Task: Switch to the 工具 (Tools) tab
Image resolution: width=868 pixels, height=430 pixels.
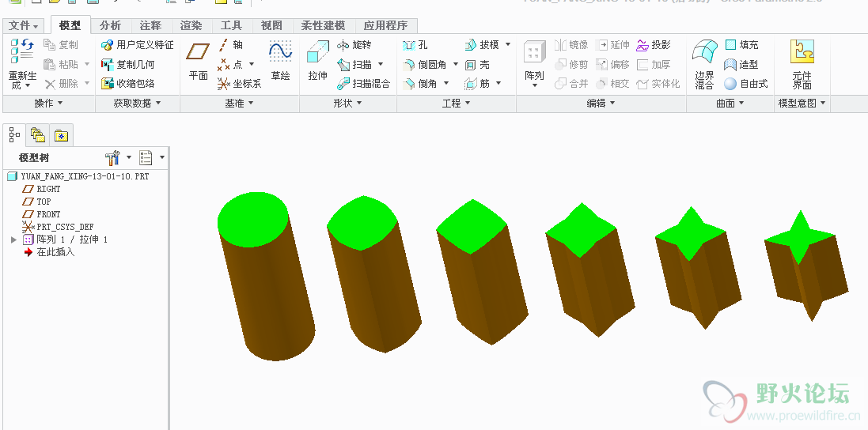Action: click(x=231, y=25)
